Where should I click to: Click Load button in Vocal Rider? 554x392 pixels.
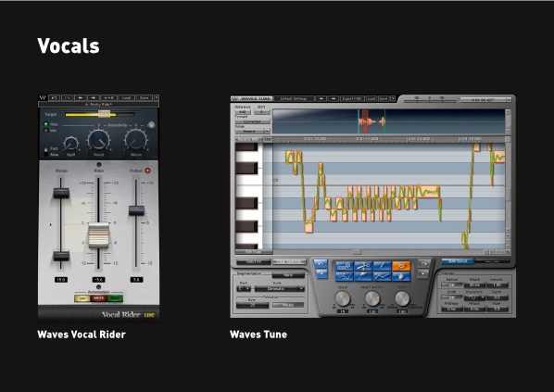click(127, 97)
